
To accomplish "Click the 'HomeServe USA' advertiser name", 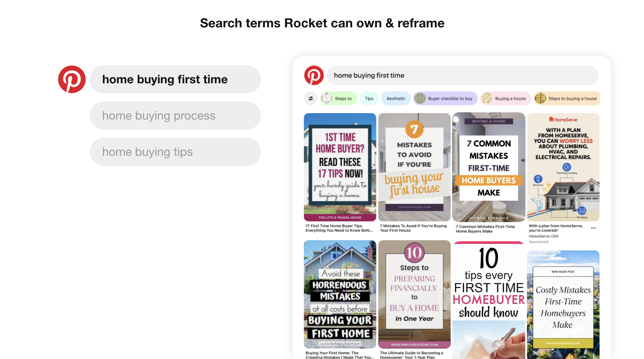I will tap(543, 236).
